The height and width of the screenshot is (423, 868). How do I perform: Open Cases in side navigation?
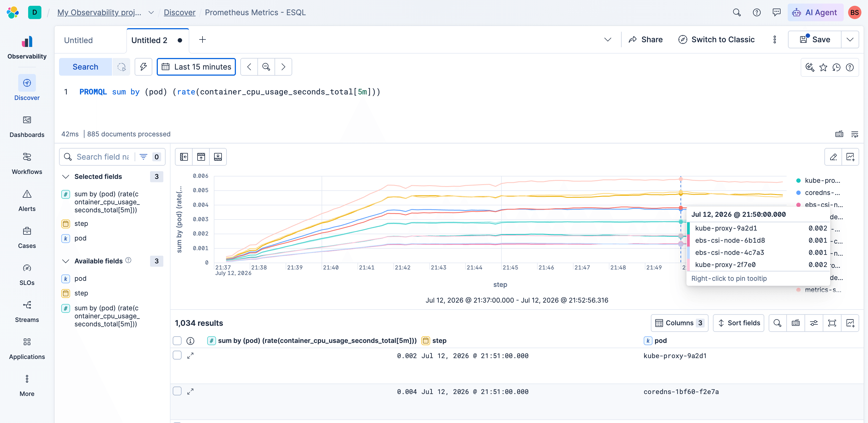[27, 238]
